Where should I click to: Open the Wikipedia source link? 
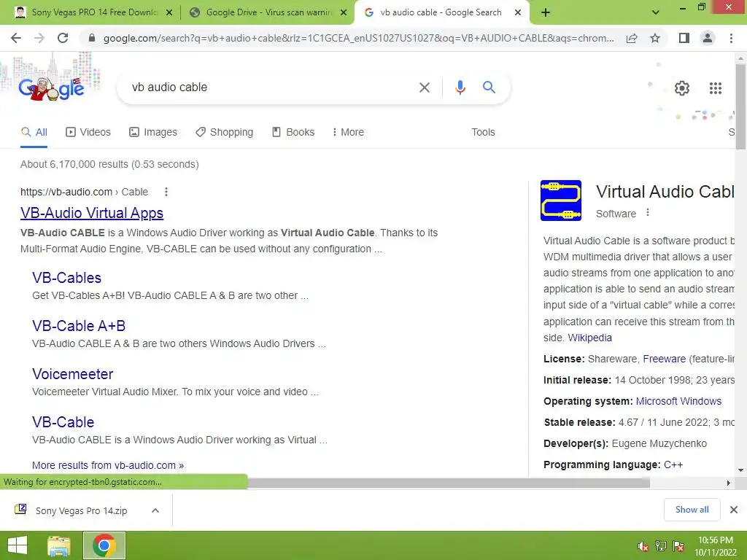(x=589, y=338)
